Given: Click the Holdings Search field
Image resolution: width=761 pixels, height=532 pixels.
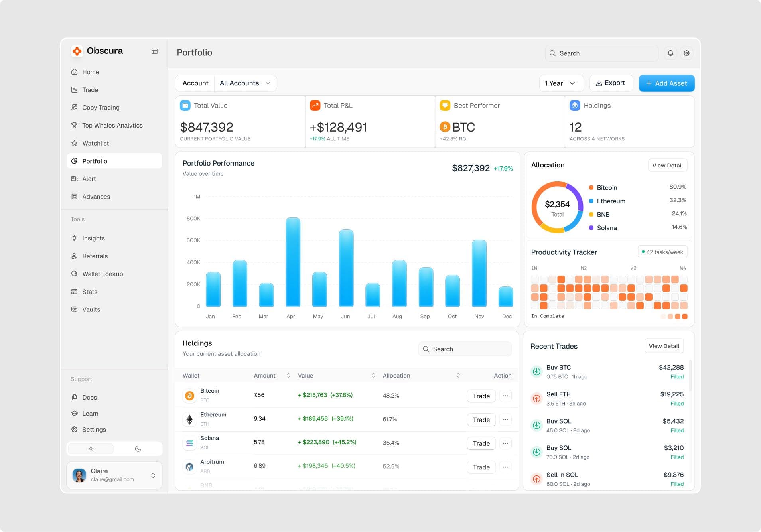Looking at the screenshot, I should tap(465, 349).
